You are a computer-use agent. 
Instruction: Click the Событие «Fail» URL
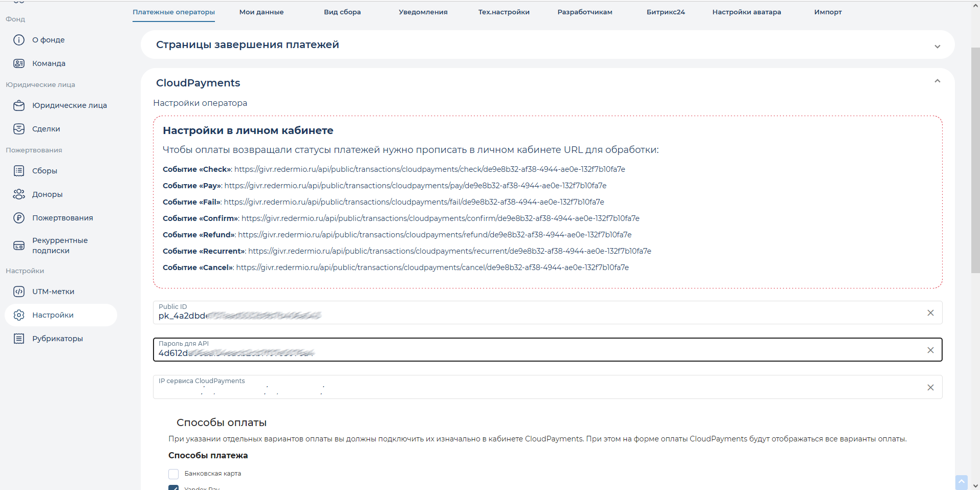tap(414, 202)
